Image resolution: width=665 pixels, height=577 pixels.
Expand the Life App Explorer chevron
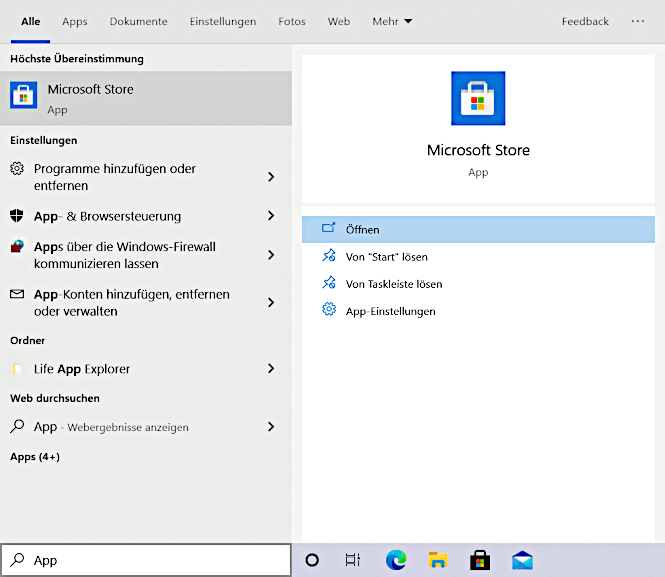coord(271,369)
